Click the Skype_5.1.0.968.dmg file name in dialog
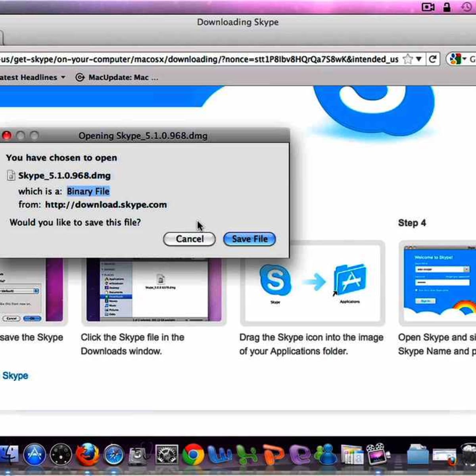 point(64,175)
